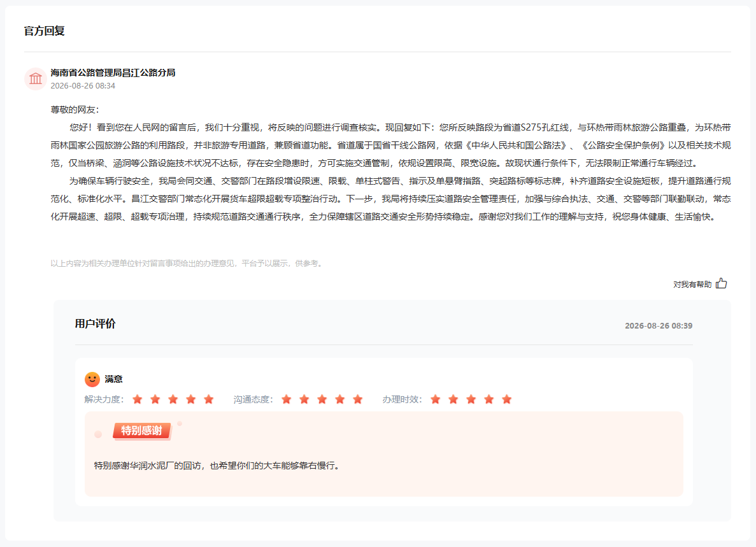This screenshot has width=756, height=547.
Task: Open 海南省公路管理局昌江公路分局 name link
Action: click(x=113, y=73)
